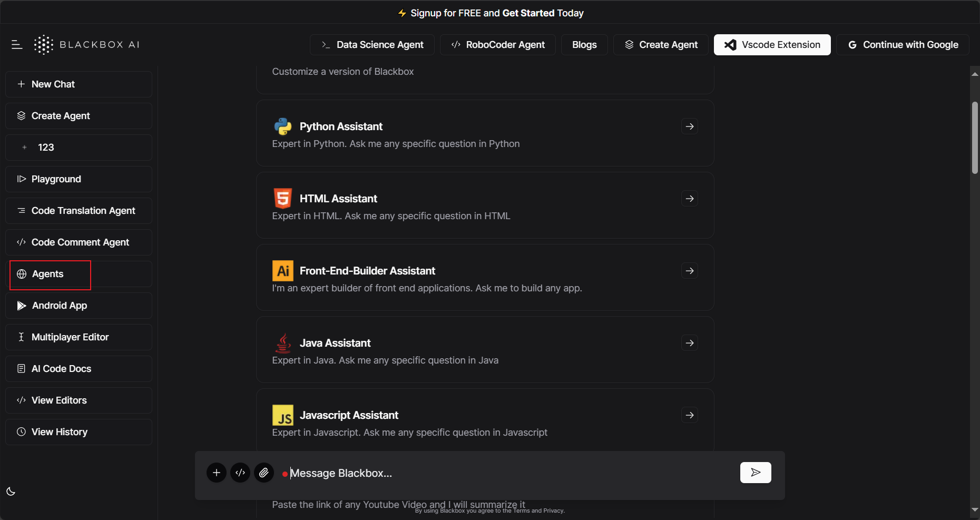Click the document icon beside AI Code Docs
The width and height of the screenshot is (980, 520).
point(21,369)
